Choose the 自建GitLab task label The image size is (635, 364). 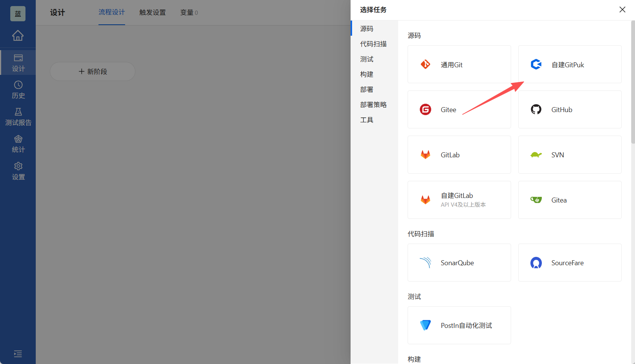(x=457, y=196)
